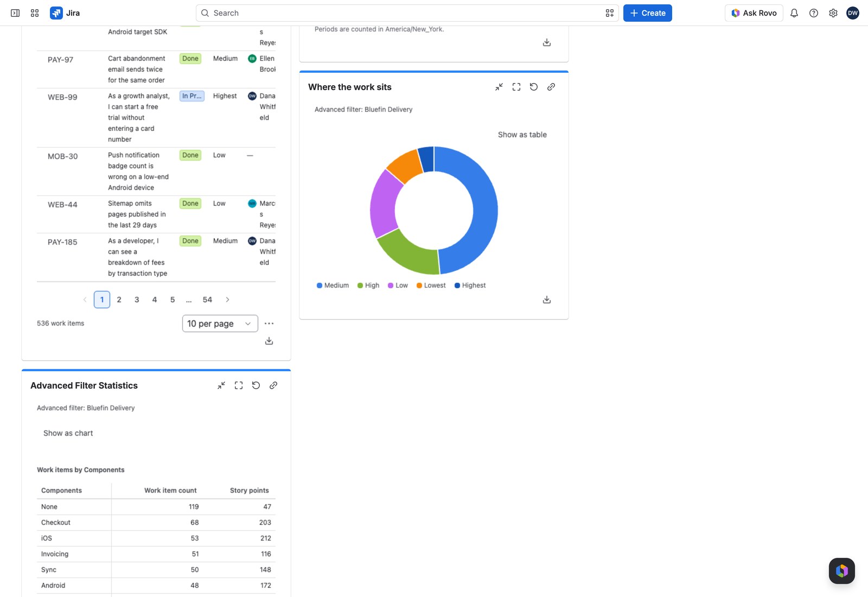Click the Jira logo
Viewport: 868px width, 597px height.
click(65, 13)
